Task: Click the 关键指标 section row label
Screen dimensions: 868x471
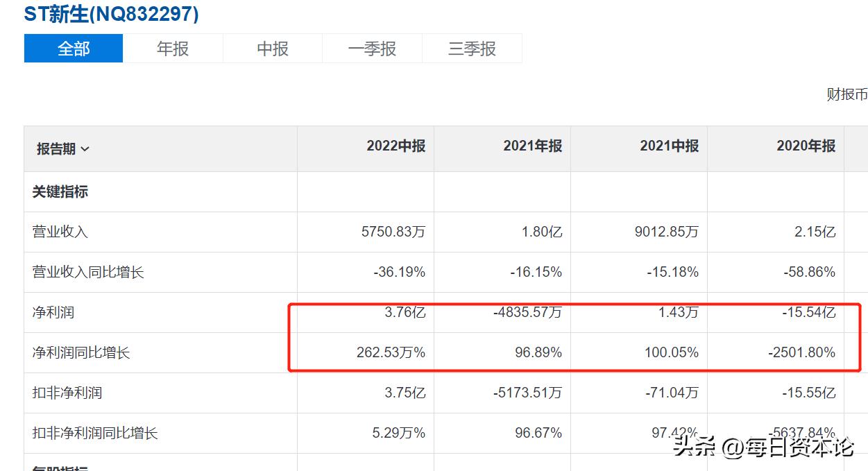Action: tap(60, 192)
